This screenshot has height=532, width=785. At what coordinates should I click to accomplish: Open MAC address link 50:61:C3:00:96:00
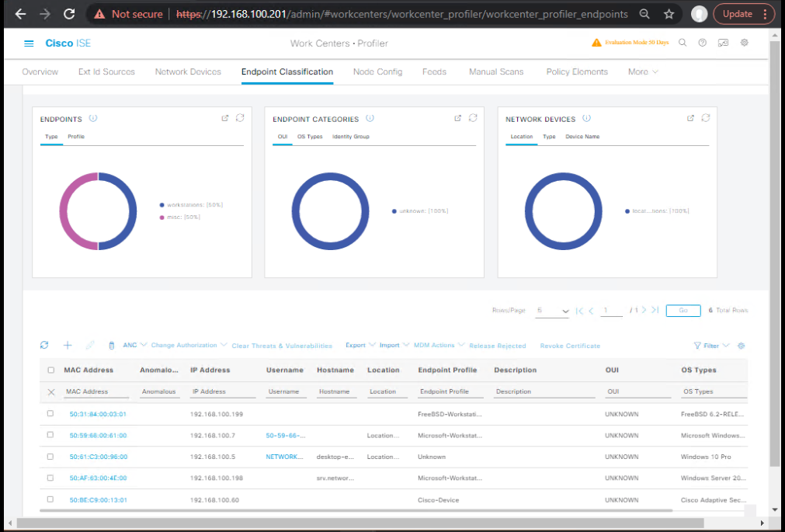(98, 457)
